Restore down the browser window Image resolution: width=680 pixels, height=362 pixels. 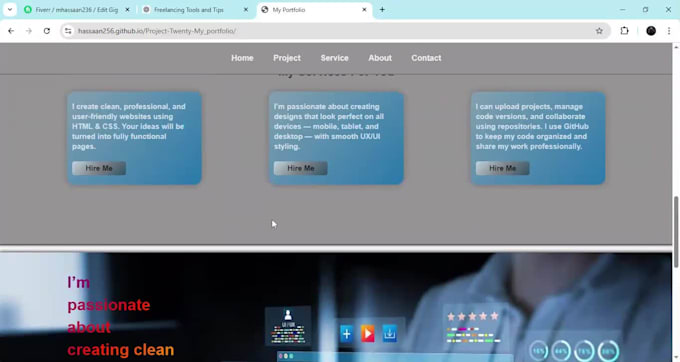pyautogui.click(x=645, y=10)
